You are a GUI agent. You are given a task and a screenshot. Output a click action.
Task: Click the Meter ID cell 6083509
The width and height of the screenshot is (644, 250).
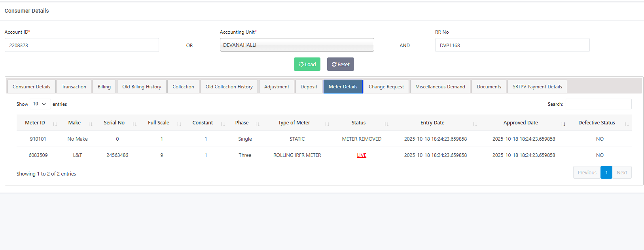38,155
